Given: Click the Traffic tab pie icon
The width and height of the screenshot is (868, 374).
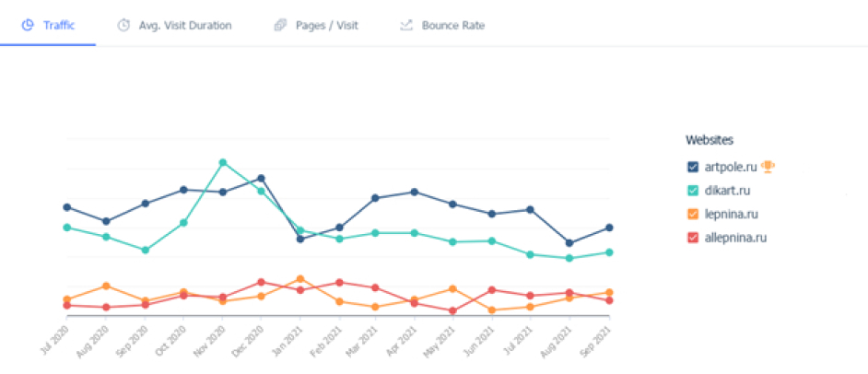Looking at the screenshot, I should pyautogui.click(x=28, y=25).
